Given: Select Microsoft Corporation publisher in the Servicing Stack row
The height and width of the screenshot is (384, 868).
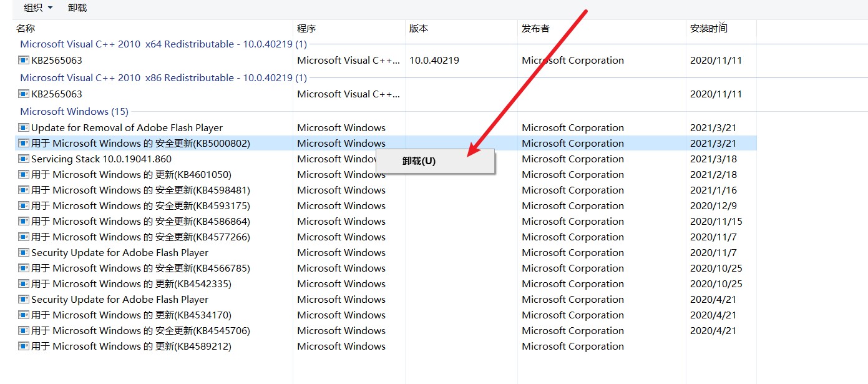Looking at the screenshot, I should (573, 159).
